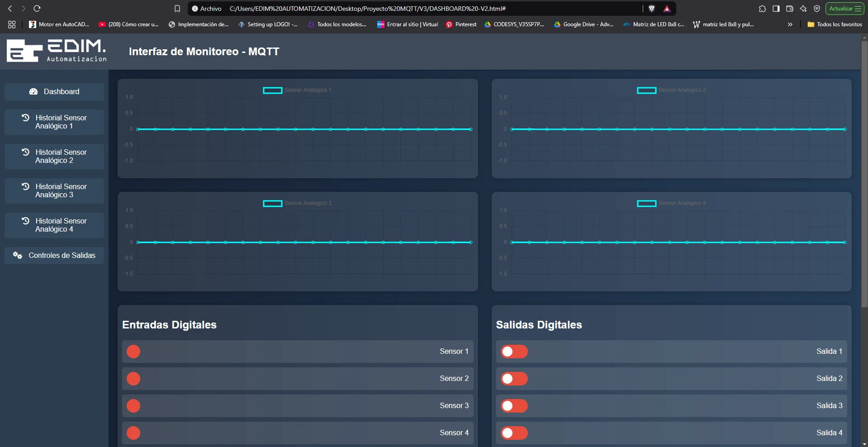Toggle Sensor Analogico 1 legend color box
This screenshot has width=868, height=447.
point(272,90)
